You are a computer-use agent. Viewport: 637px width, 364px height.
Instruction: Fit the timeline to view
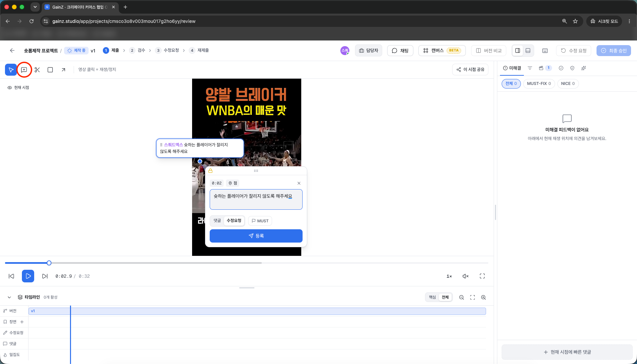(x=472, y=298)
